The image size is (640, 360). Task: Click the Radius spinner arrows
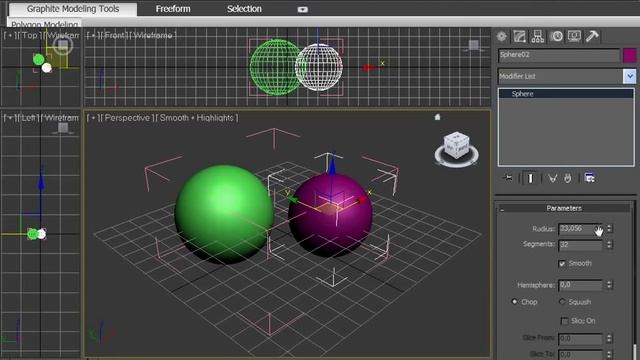pos(609,229)
